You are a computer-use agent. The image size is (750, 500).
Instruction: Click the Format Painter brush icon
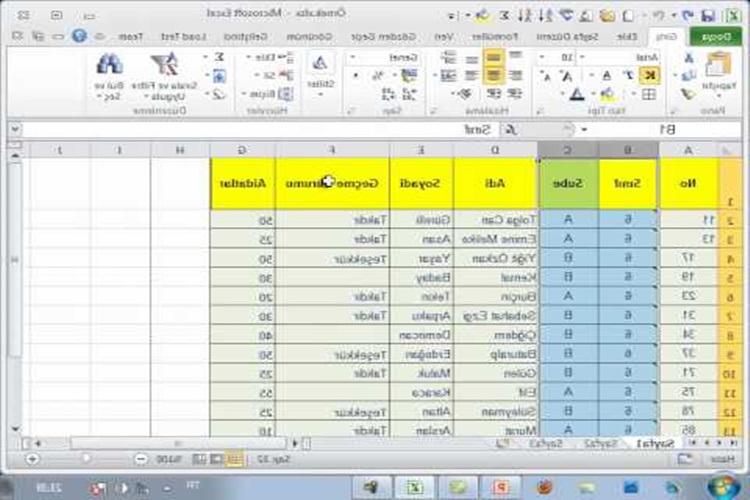pos(688,94)
